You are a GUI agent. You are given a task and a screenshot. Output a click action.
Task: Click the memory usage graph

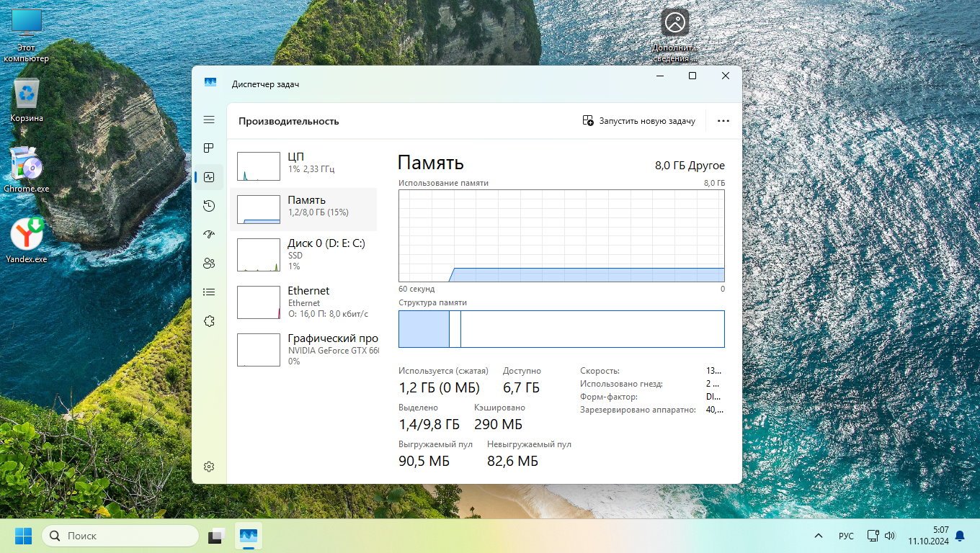click(x=561, y=235)
